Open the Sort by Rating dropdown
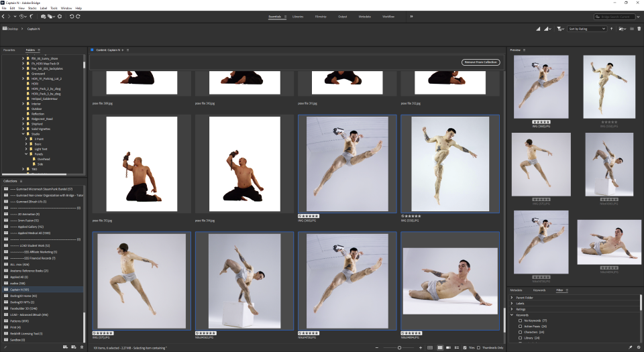Viewport: 644px width, 352px height. pos(586,29)
